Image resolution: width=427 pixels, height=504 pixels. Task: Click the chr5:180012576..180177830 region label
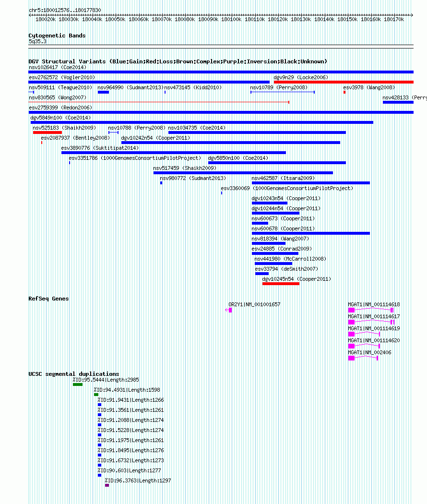point(65,10)
